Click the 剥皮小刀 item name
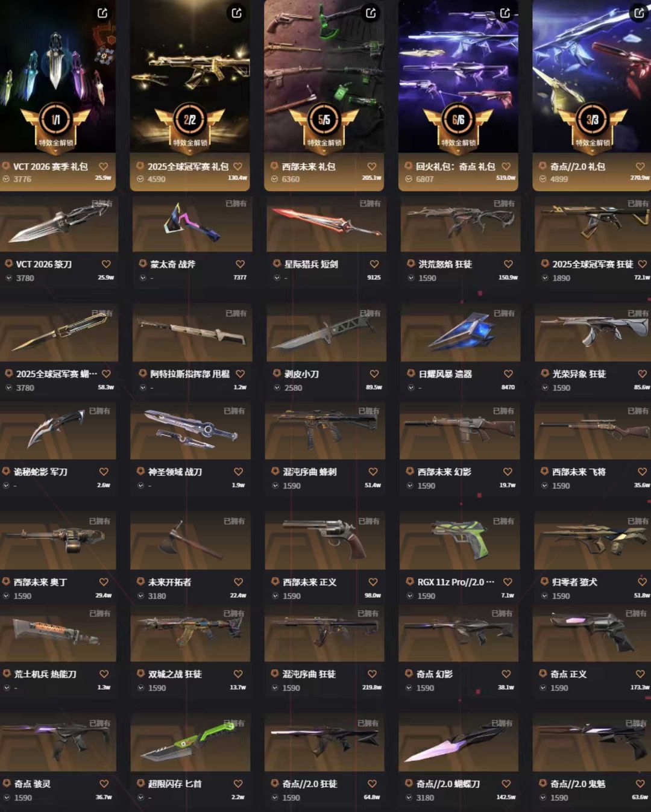This screenshot has height=812, width=651. pos(301,374)
